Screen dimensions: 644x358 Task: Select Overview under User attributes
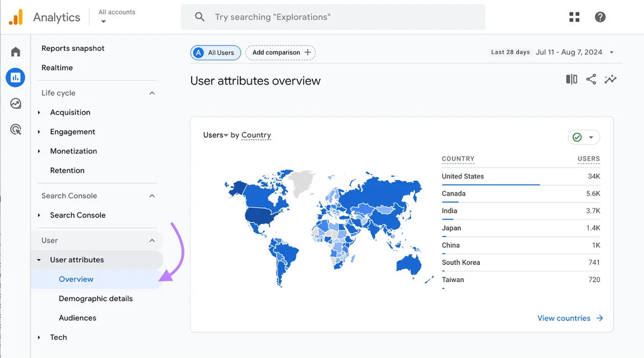pyautogui.click(x=97, y=279)
